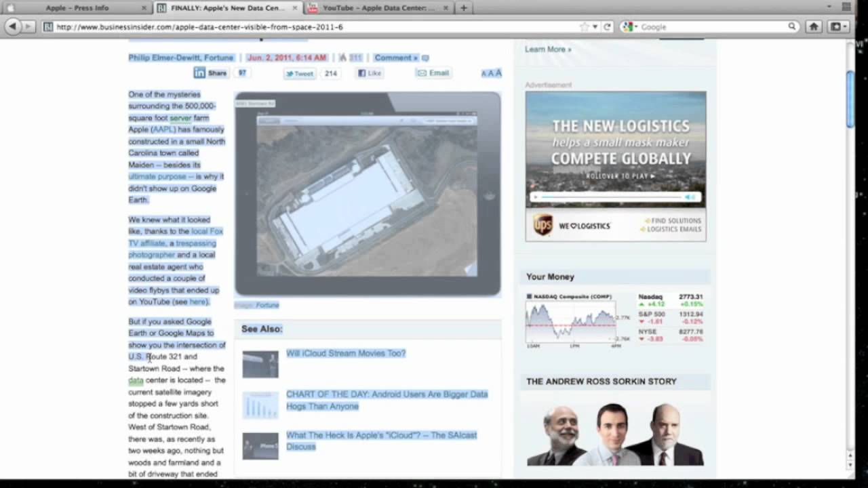The image size is (868, 488).
Task: Open thumbnail beside Will iCloud Stream Movies
Action: (260, 364)
